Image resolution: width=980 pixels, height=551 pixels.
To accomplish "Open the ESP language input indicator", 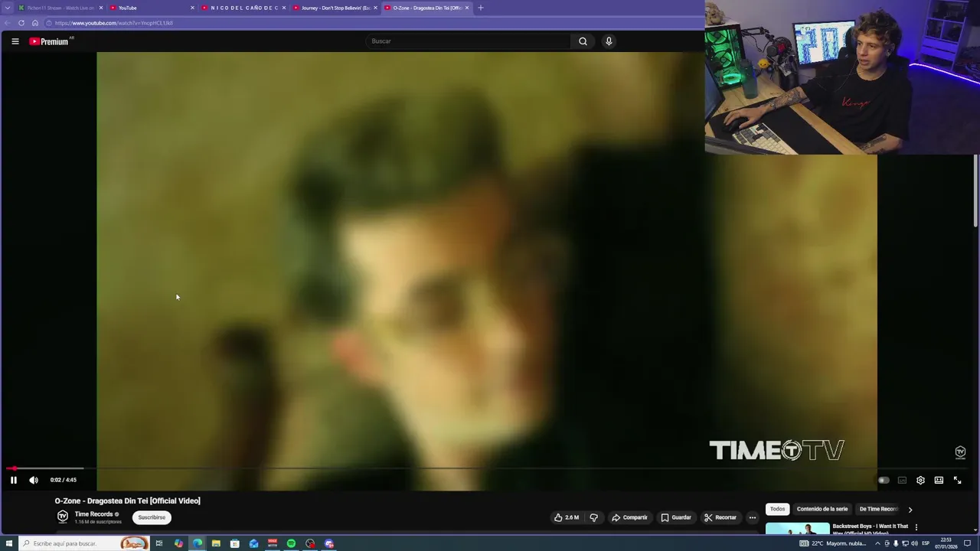I will click(926, 543).
